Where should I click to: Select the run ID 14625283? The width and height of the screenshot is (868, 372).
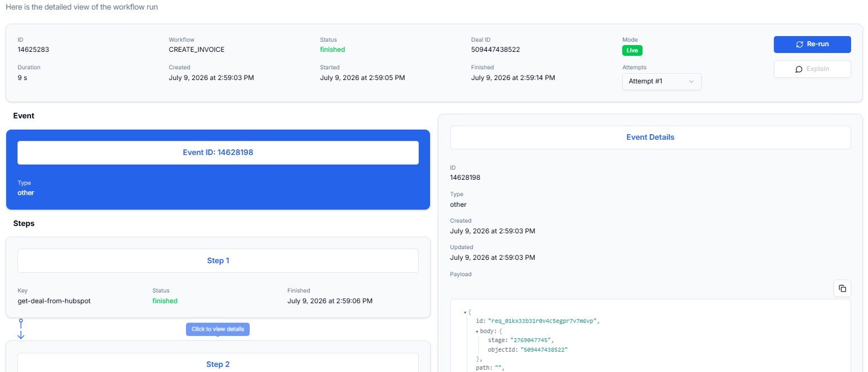pos(33,50)
